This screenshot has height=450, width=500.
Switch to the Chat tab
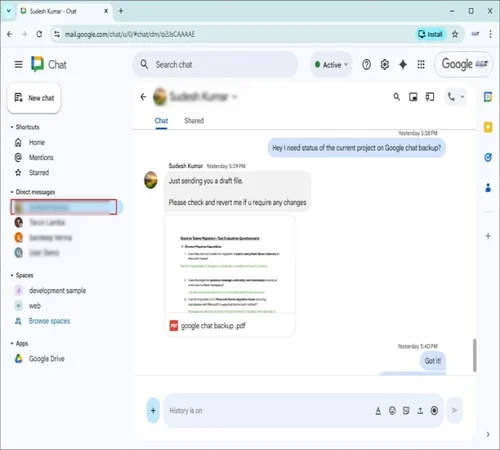click(161, 121)
